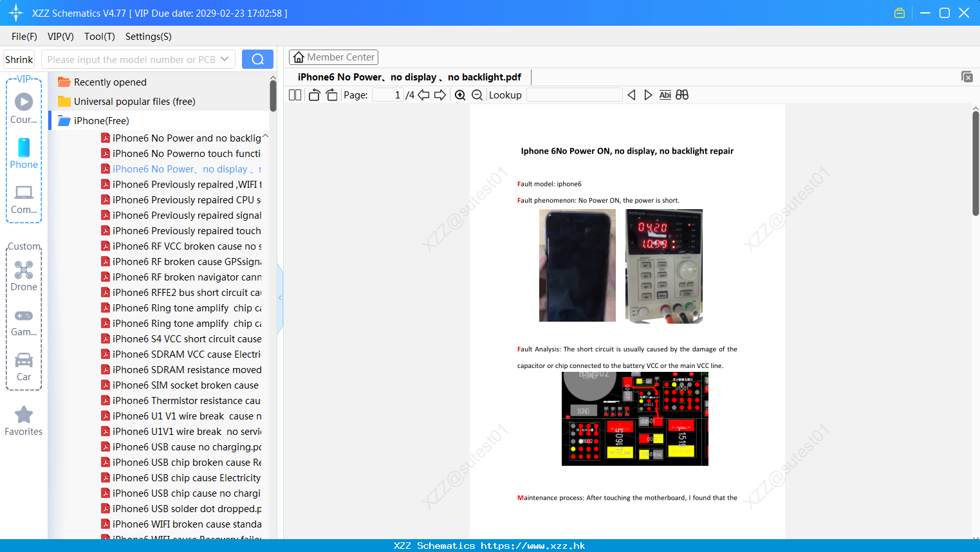Open iPhone6 RF VCC broken file
Image resolution: width=980 pixels, height=552 pixels.
point(181,246)
